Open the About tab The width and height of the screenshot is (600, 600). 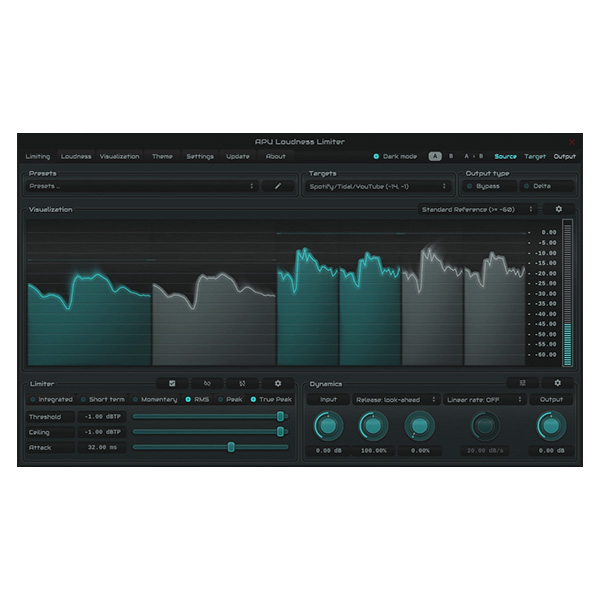click(x=276, y=157)
